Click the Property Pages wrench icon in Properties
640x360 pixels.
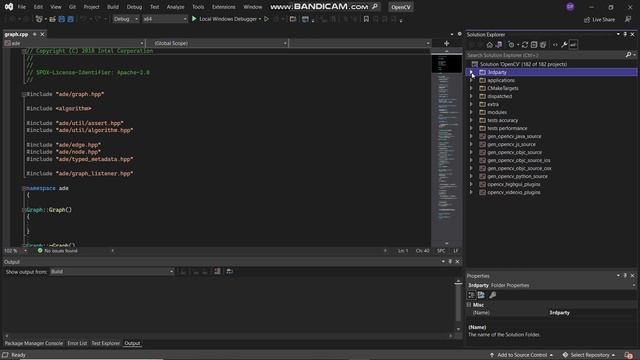(493, 295)
